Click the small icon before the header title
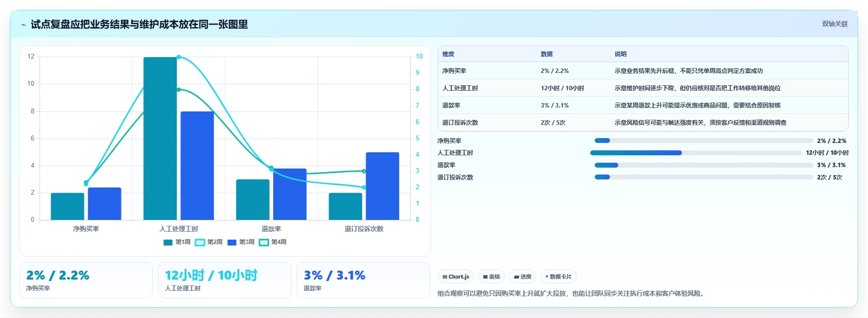This screenshot has height=318, width=868. click(x=23, y=25)
